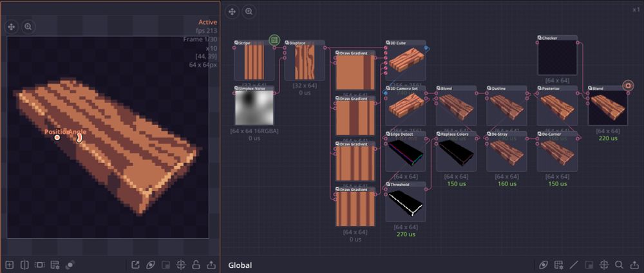Click the 'x10' preview zoom value
The width and height of the screenshot is (644, 273).
pos(211,48)
